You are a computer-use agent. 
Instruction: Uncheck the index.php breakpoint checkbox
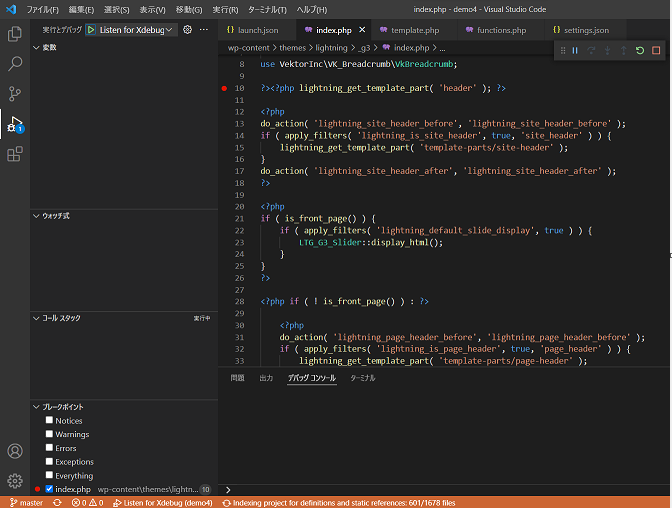tap(49, 489)
